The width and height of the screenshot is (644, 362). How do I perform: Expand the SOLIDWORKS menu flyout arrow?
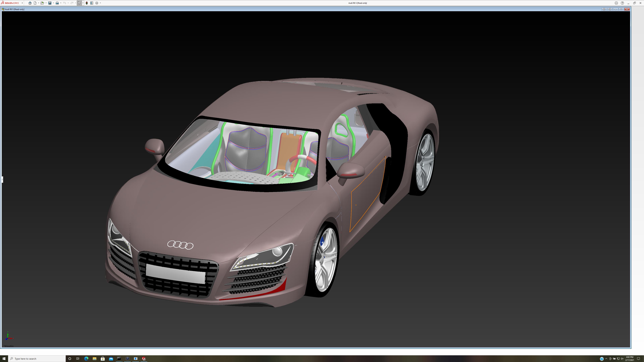22,3
